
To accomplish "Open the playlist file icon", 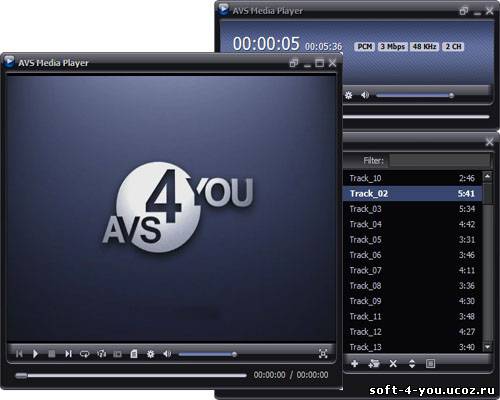I will pyautogui.click(x=134, y=354).
